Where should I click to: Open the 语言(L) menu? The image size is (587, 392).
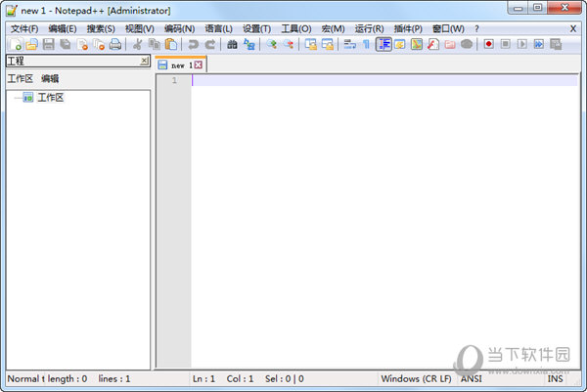coord(218,28)
